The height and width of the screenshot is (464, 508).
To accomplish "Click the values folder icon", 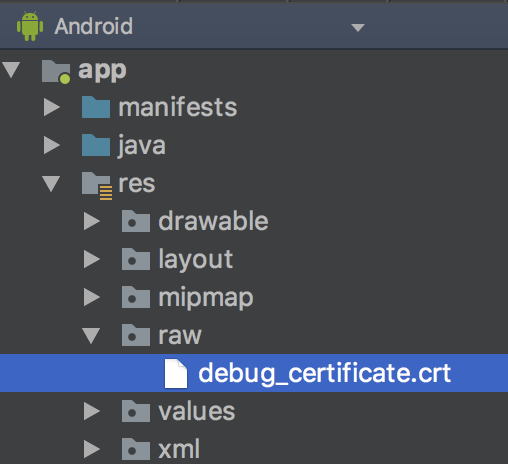I will click(136, 411).
